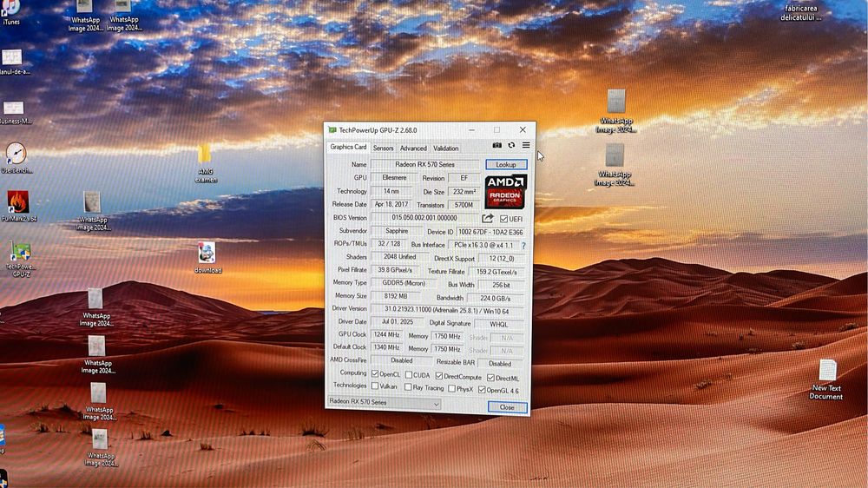Screen dimensions: 868x488
Task: Select the New Text Document icon
Action: click(826, 379)
